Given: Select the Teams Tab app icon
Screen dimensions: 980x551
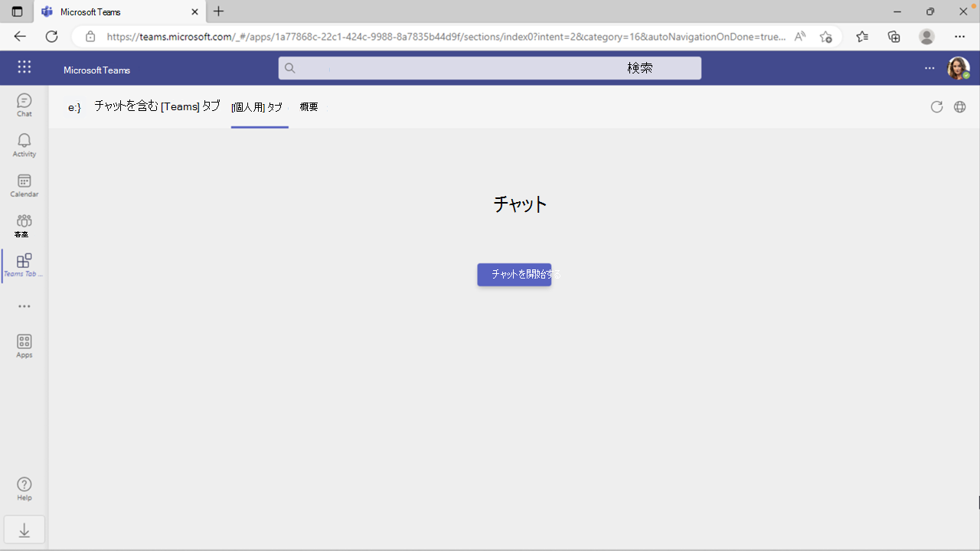Looking at the screenshot, I should click(x=24, y=265).
